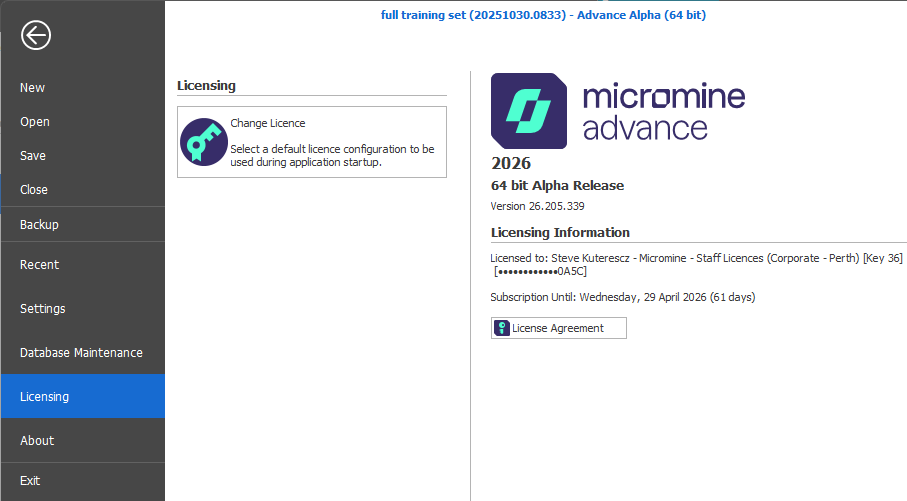907x501 pixels.
Task: Open the About page
Action: 83,440
